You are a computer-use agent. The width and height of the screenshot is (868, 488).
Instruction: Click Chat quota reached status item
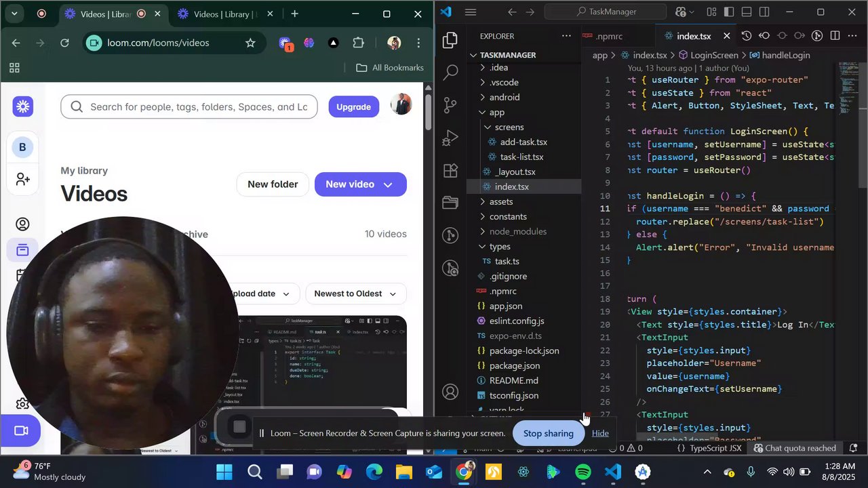793,448
